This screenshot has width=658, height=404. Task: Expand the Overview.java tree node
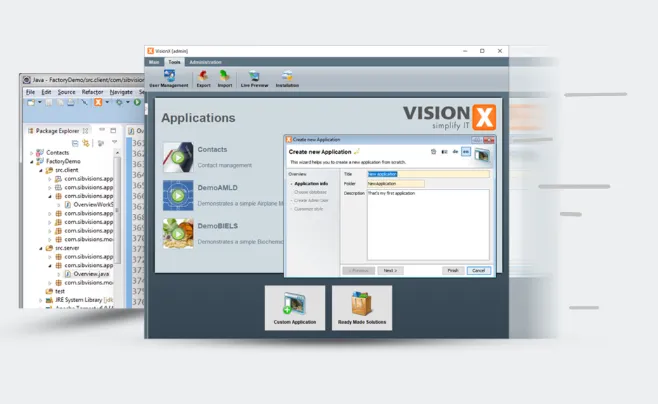(x=59, y=274)
